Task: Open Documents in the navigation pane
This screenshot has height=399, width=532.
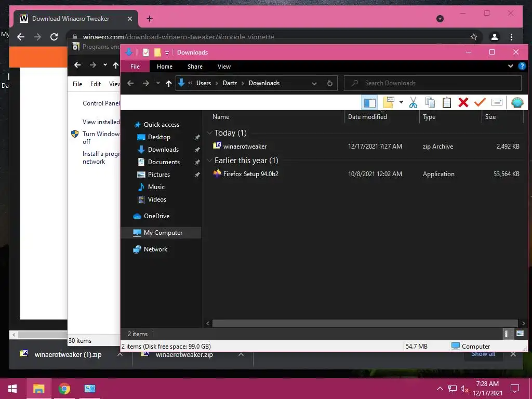Action: (164, 162)
